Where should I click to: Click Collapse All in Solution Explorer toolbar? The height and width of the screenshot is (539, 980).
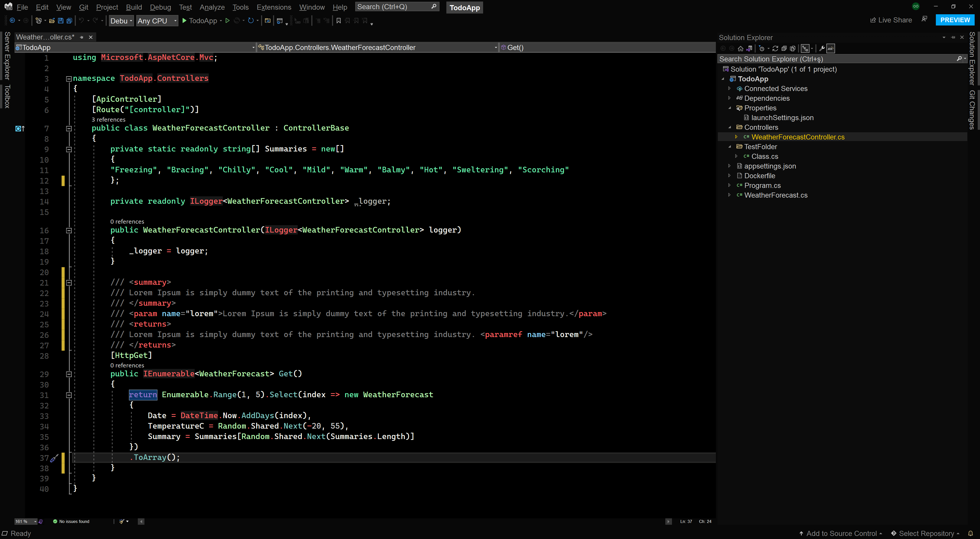point(784,48)
